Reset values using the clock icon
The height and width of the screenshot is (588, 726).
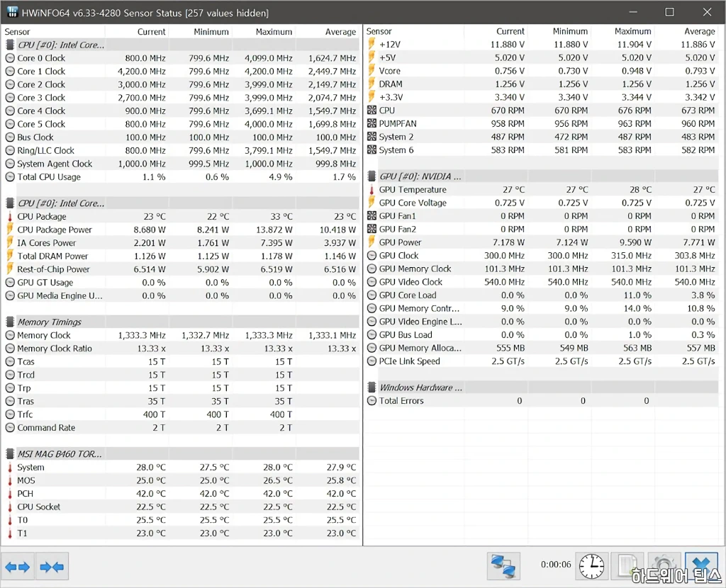pos(592,566)
